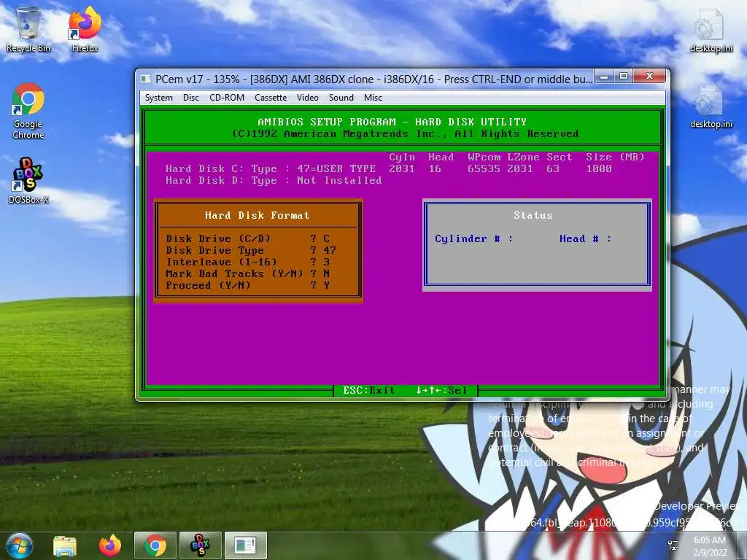Click the PCem title bar window icon
The width and height of the screenshot is (747, 560).
146,79
